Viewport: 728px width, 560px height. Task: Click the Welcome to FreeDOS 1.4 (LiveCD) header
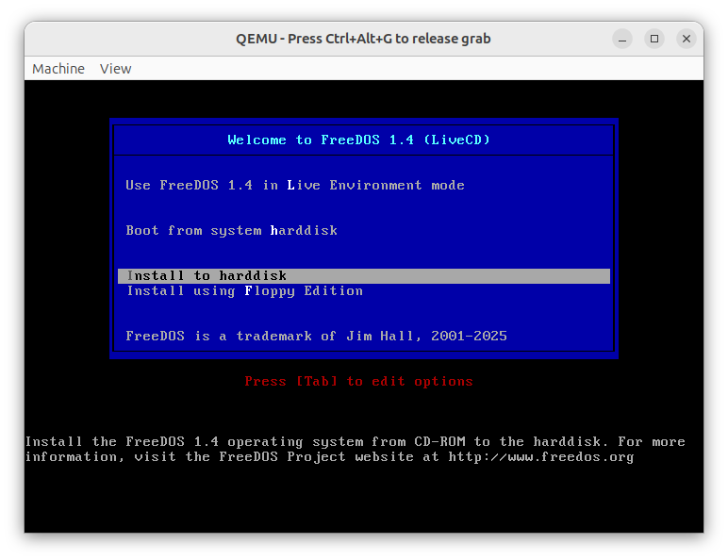tap(359, 140)
